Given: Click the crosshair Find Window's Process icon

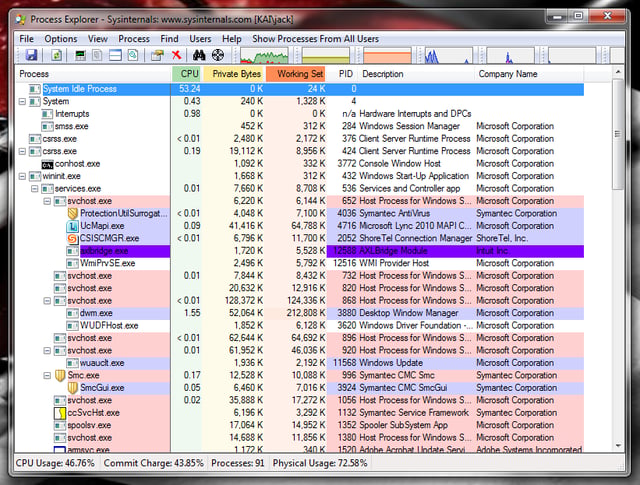Looking at the screenshot, I should coord(218,55).
